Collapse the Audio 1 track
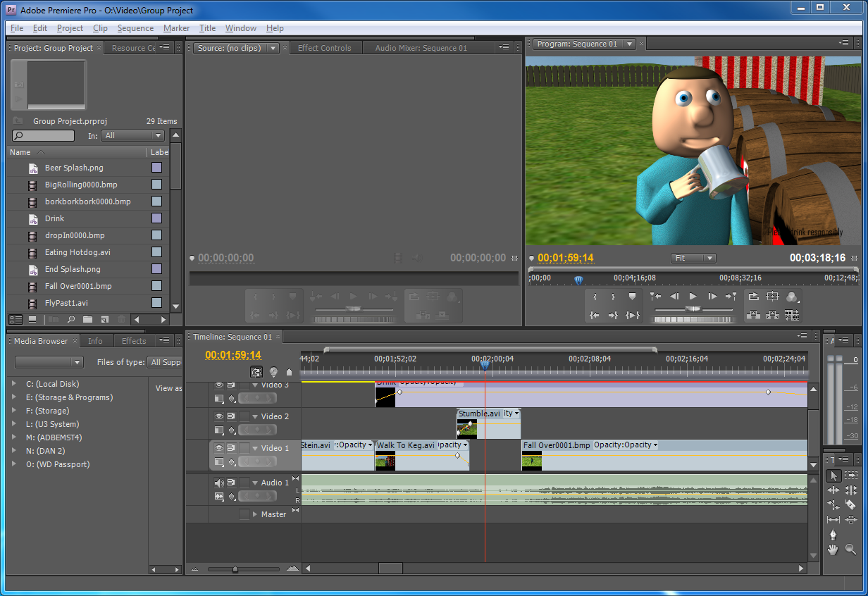 tap(255, 483)
